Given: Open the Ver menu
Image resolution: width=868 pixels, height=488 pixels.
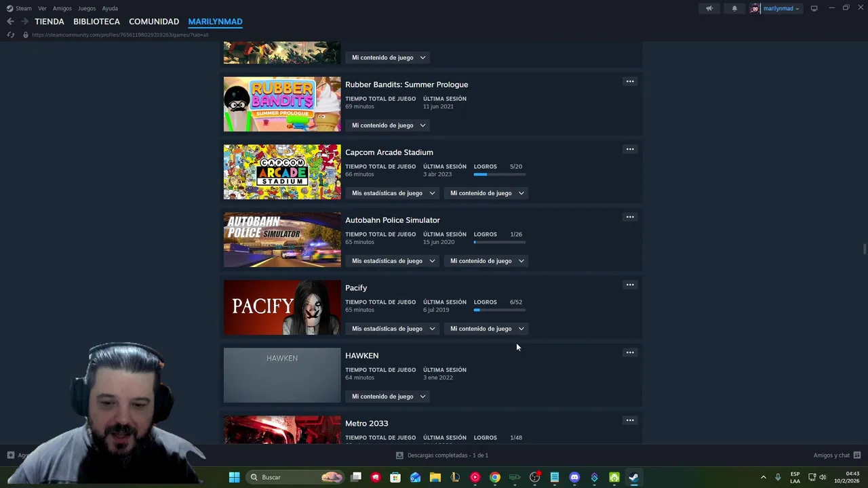Looking at the screenshot, I should [x=42, y=8].
